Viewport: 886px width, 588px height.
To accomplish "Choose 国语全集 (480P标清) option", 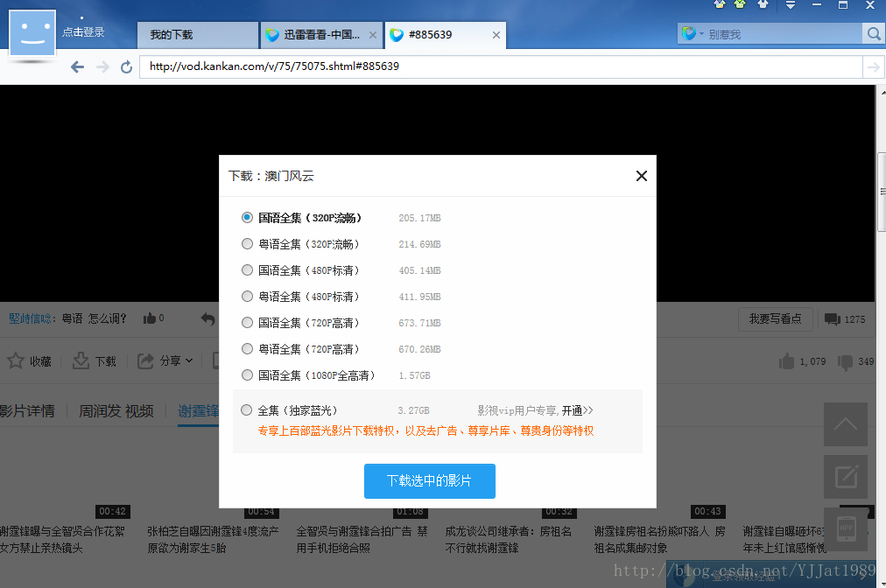I will tap(247, 270).
